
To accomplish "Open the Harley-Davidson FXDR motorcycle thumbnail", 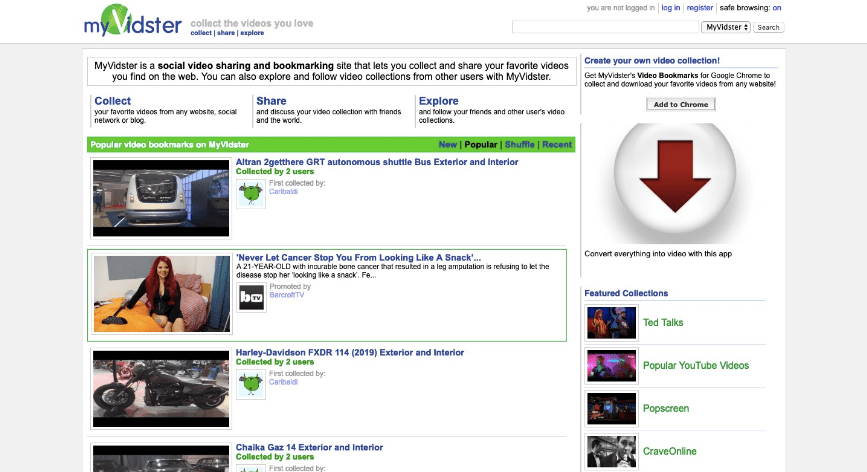I will [x=160, y=389].
